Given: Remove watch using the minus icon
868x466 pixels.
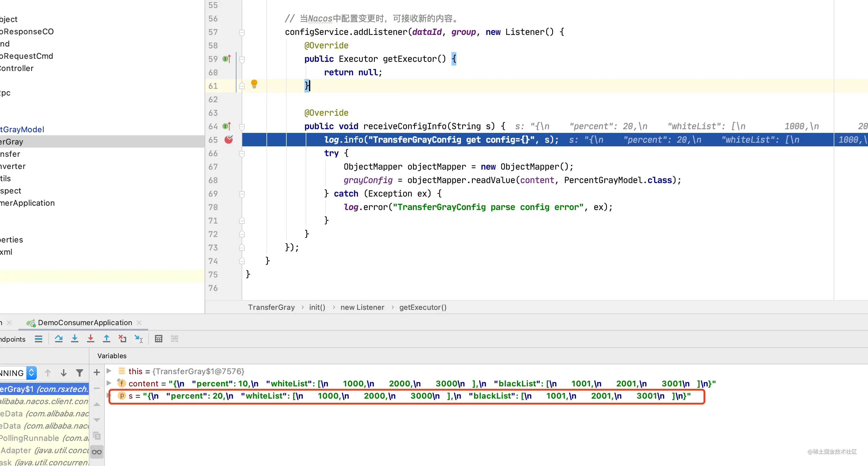Looking at the screenshot, I should (97, 388).
